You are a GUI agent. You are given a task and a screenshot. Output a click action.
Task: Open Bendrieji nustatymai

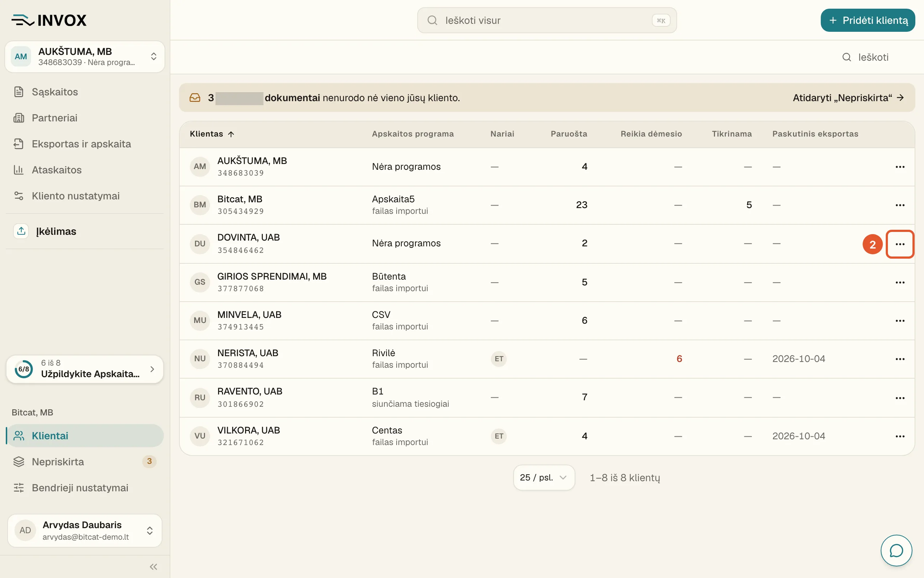[x=85, y=488]
